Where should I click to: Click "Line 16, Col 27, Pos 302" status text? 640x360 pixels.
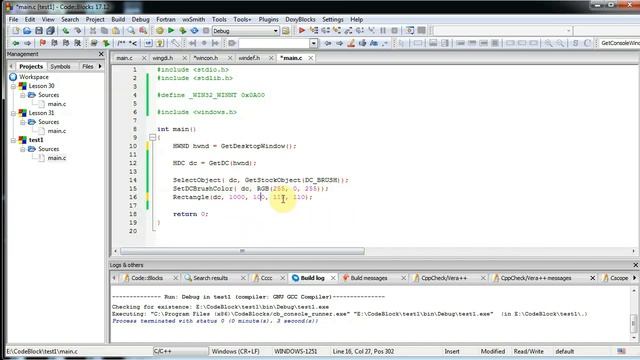363,351
